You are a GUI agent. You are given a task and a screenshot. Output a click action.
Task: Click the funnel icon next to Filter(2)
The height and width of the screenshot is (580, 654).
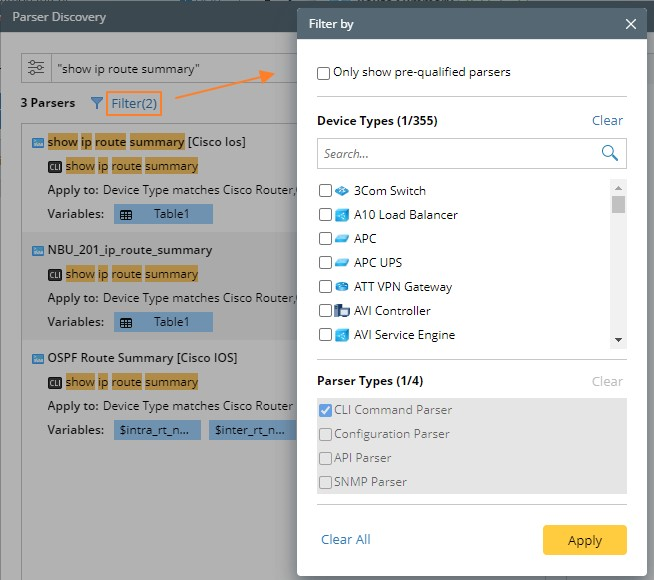[x=96, y=103]
